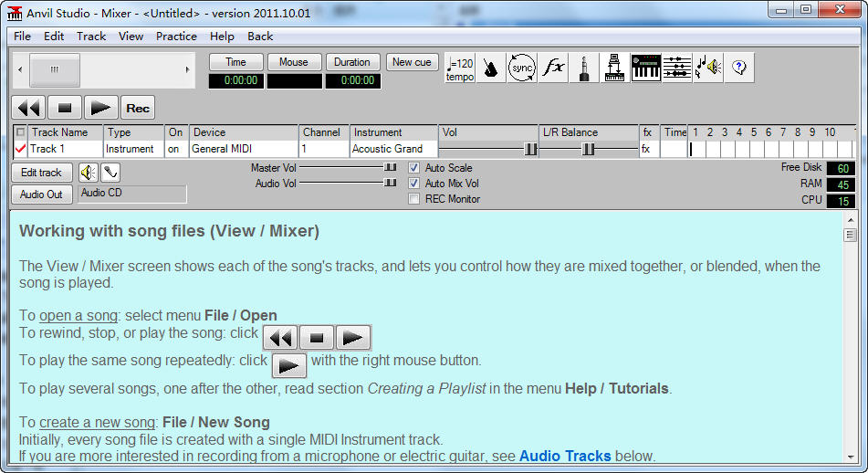This screenshot has height=473, width=868.
Task: Click the cable icon beside Edit track
Action: (110, 173)
